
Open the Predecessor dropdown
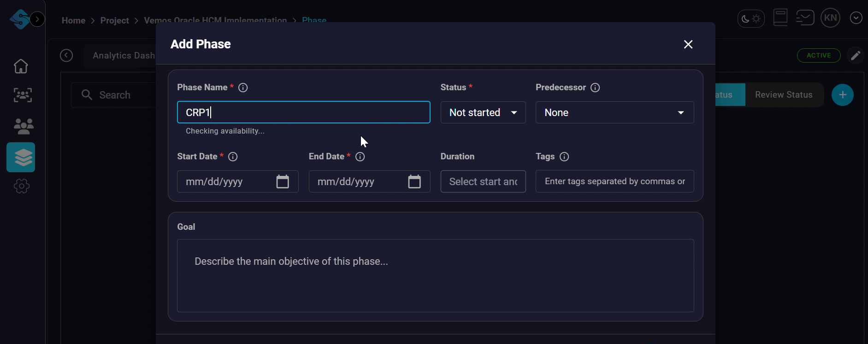[x=614, y=112]
